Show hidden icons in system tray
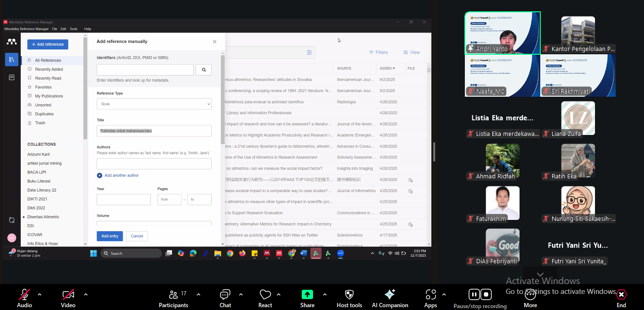 (372, 253)
